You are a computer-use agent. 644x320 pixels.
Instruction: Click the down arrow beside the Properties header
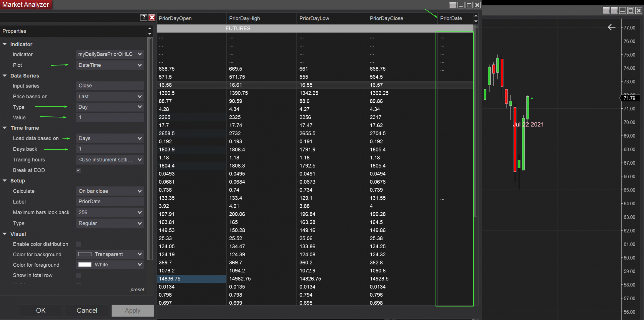click(150, 34)
